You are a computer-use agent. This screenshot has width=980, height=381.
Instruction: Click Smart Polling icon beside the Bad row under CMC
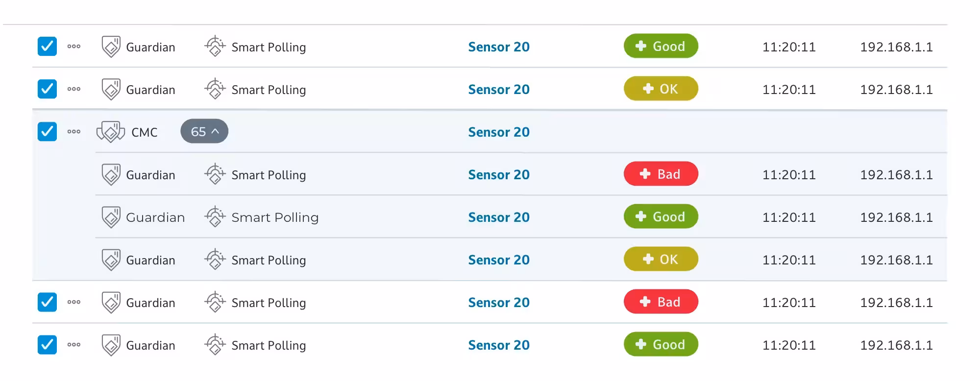215,174
